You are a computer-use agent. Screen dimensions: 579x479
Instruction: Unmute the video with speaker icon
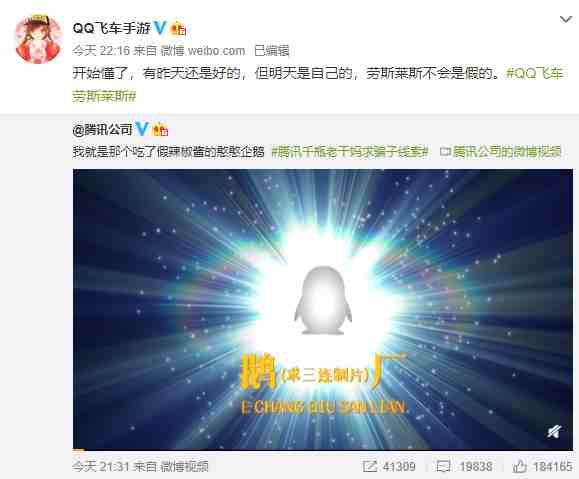[x=554, y=431]
